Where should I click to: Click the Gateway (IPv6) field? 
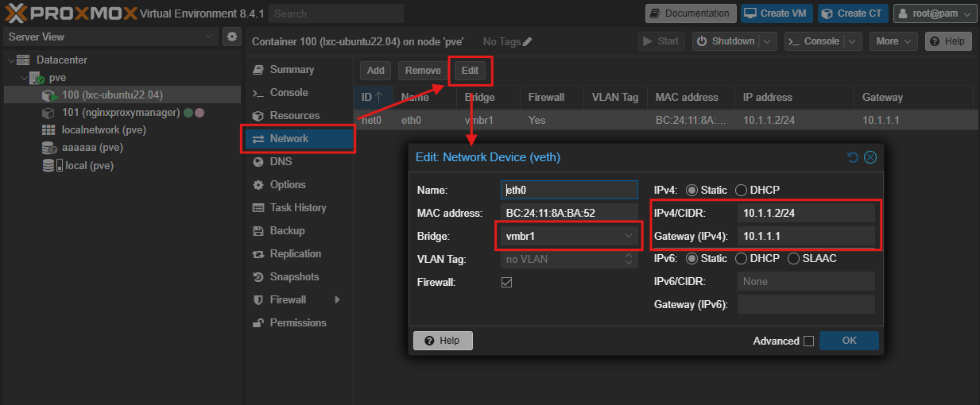click(806, 305)
